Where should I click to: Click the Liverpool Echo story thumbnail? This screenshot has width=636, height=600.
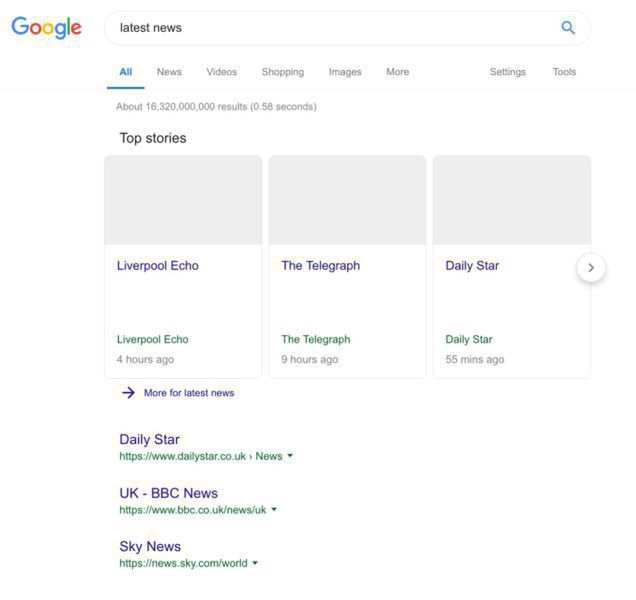(183, 200)
